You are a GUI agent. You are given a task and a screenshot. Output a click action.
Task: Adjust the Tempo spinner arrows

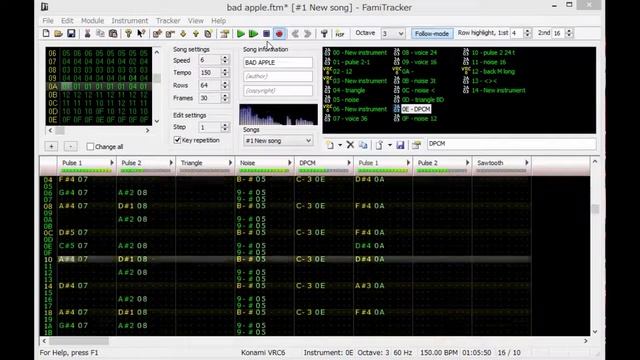[224, 73]
